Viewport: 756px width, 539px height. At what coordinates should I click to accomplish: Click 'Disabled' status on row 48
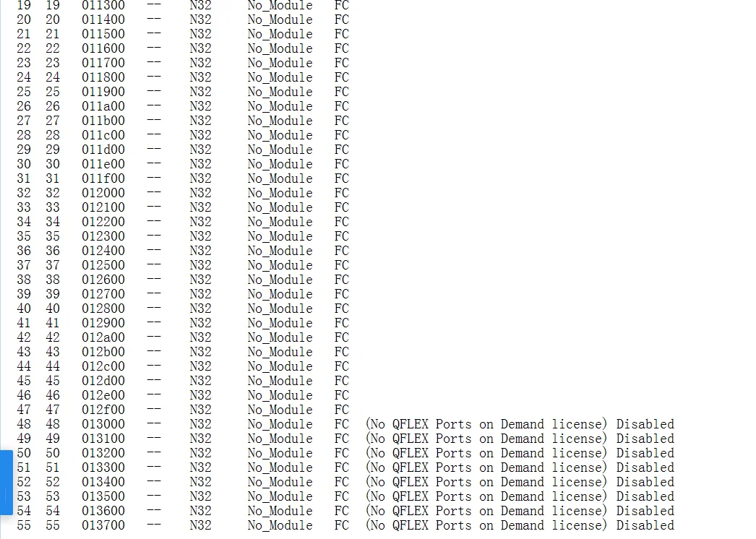point(645,424)
